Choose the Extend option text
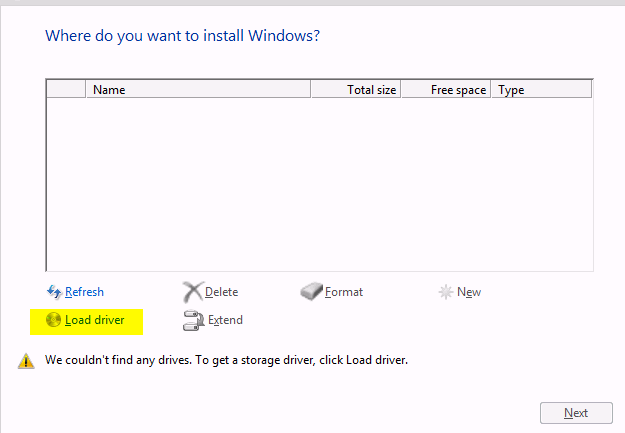This screenshot has height=433, width=625. point(225,320)
